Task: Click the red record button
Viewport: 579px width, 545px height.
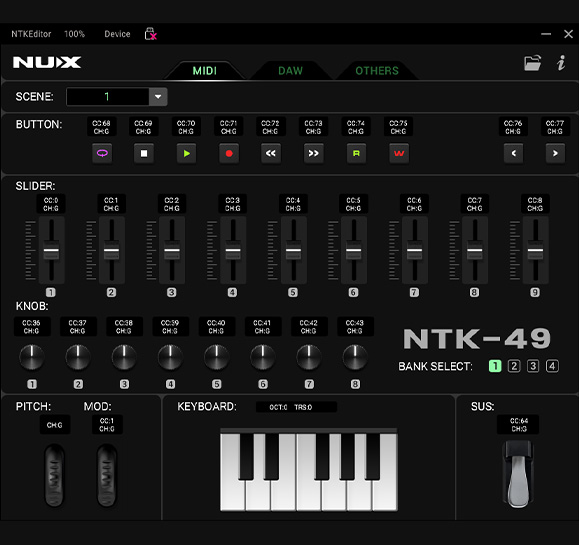Action: (x=229, y=153)
